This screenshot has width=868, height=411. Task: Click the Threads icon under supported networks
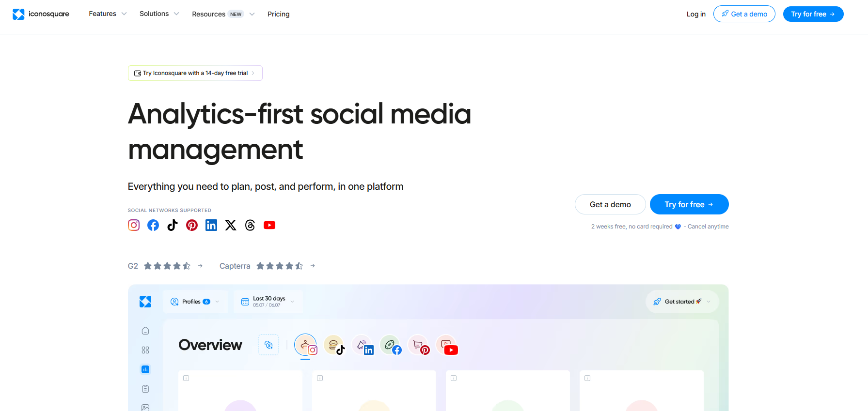(250, 225)
